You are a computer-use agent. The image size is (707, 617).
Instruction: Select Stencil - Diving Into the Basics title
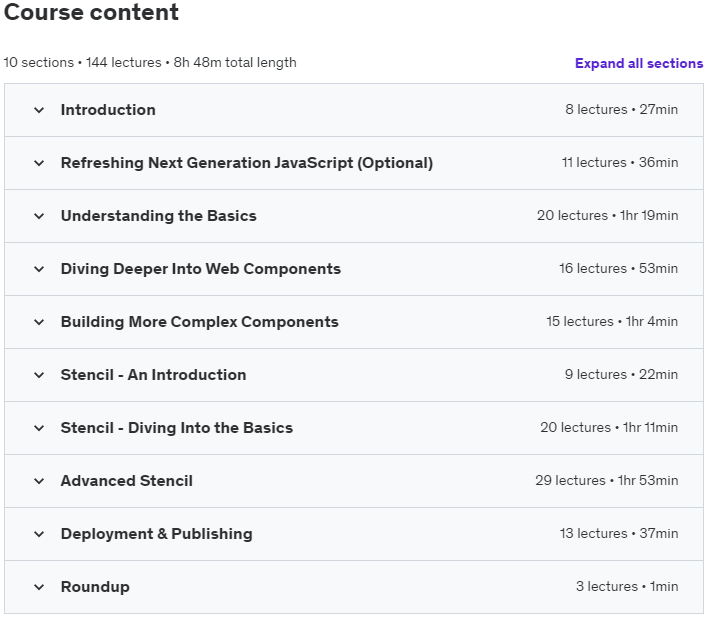point(177,428)
